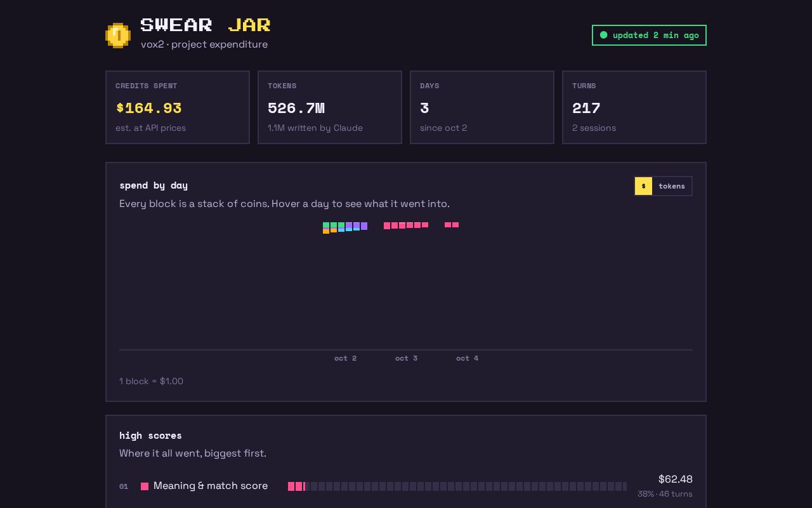Click pink swatch beside Meaning & match score
Image resolution: width=812 pixels, height=508 pixels.
point(145,486)
